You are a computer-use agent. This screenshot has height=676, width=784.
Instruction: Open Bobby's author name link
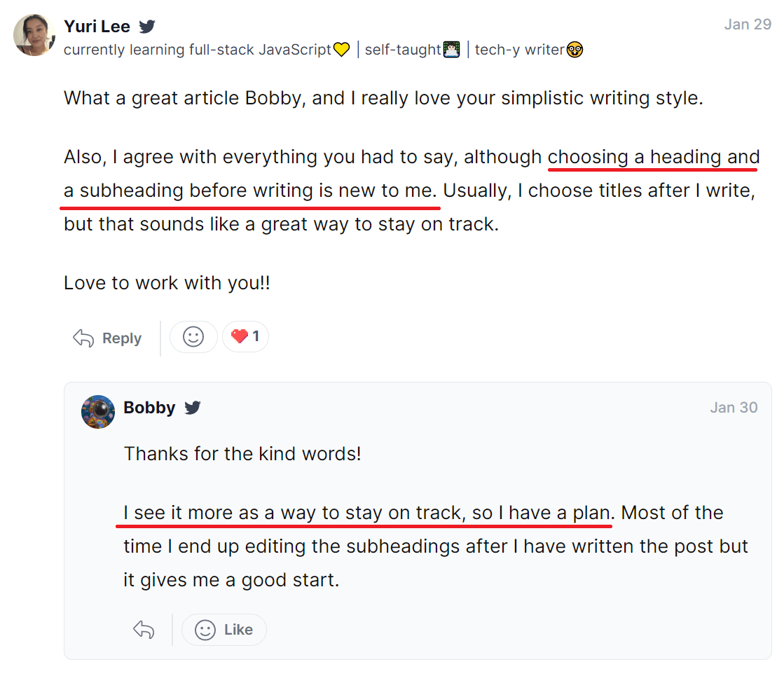coord(149,408)
